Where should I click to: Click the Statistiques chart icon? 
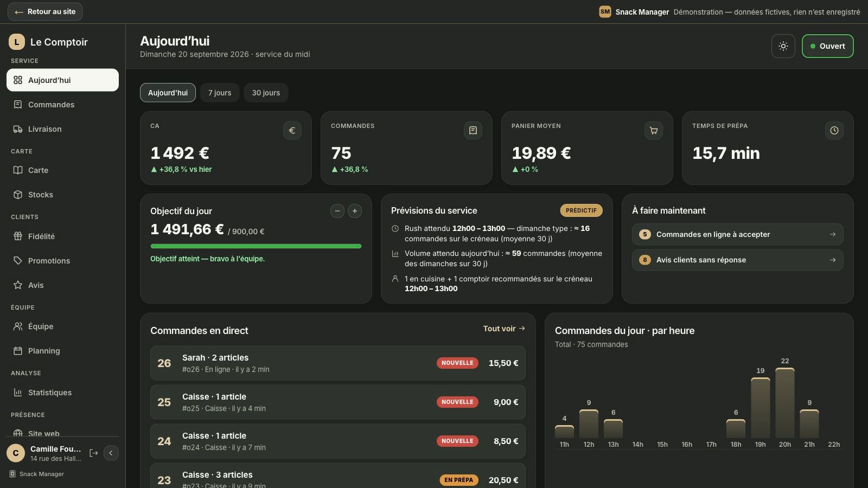tap(18, 393)
